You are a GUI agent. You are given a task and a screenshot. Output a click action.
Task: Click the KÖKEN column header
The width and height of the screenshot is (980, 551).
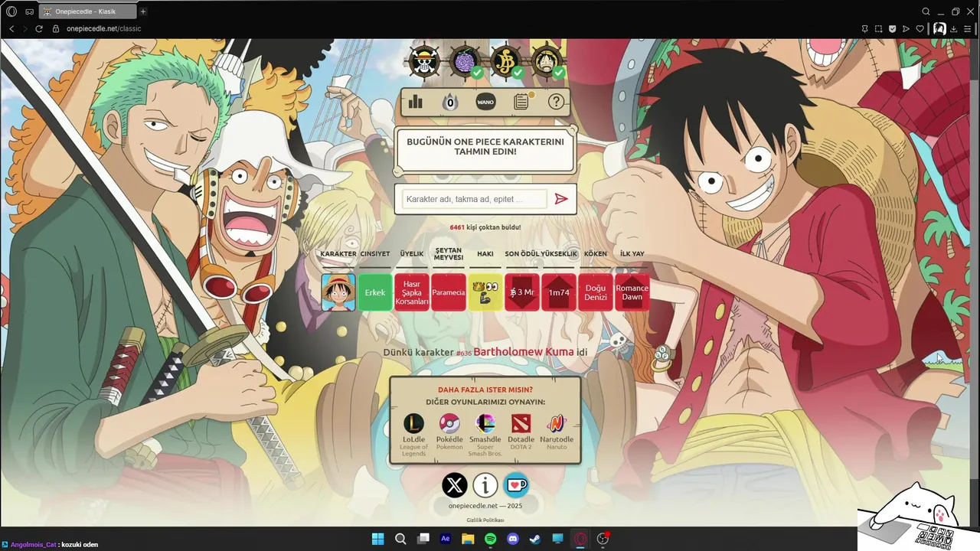596,254
